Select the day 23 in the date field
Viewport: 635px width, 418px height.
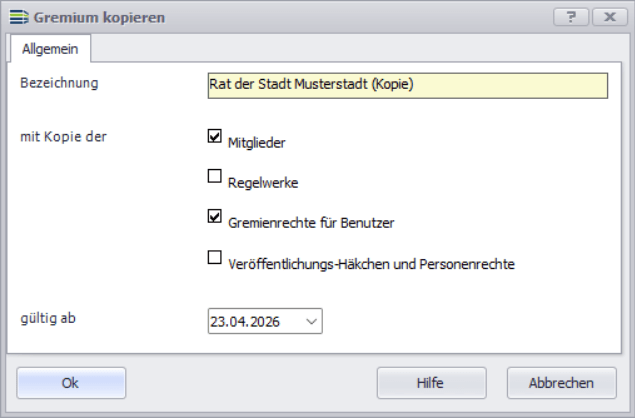coord(218,321)
